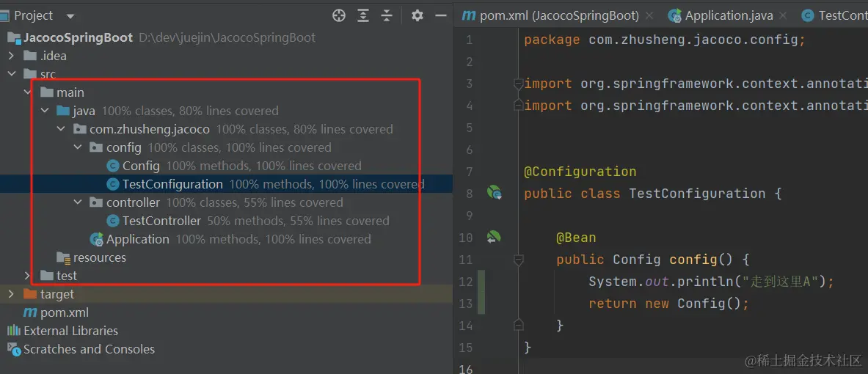Select the JacocoSpringBoot project root
Image resolution: width=868 pixels, height=374 pixels.
[78, 37]
